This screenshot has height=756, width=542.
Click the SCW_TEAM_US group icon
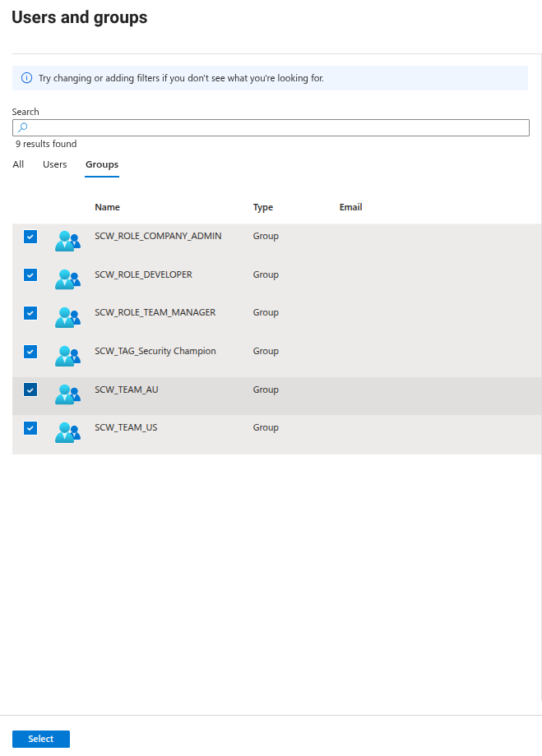coord(67,432)
